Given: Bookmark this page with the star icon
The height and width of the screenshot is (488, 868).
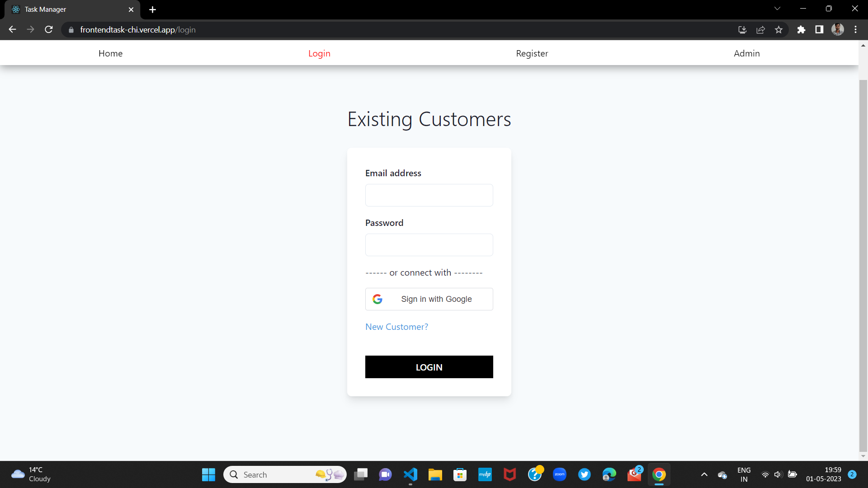Looking at the screenshot, I should 778,30.
